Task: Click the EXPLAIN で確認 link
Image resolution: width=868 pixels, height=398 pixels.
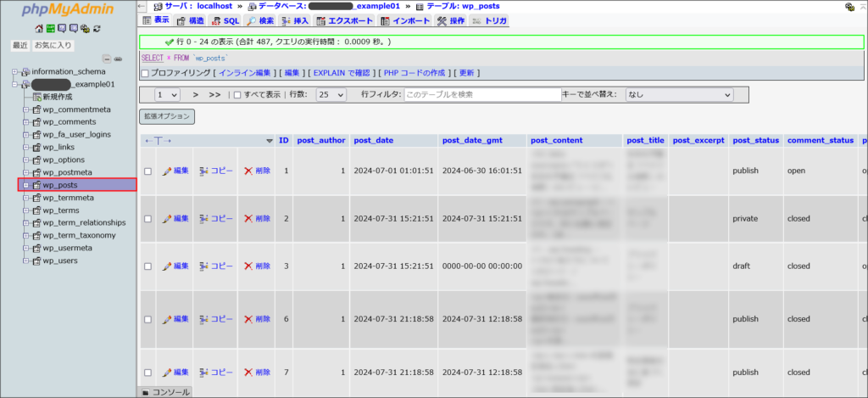Action: [341, 73]
